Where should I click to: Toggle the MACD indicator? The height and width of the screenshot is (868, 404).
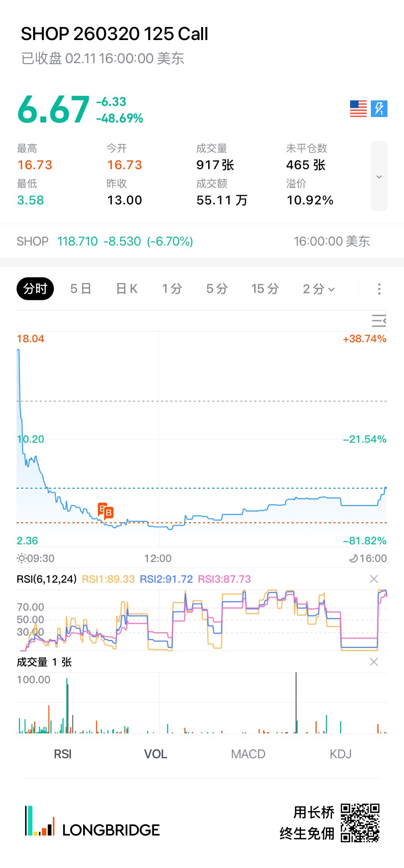point(248,754)
